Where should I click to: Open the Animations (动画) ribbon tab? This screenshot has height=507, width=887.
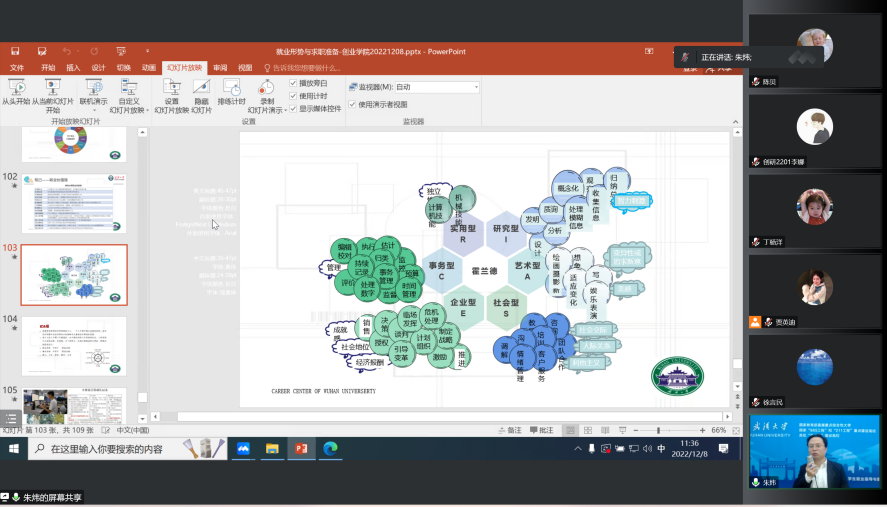point(148,68)
